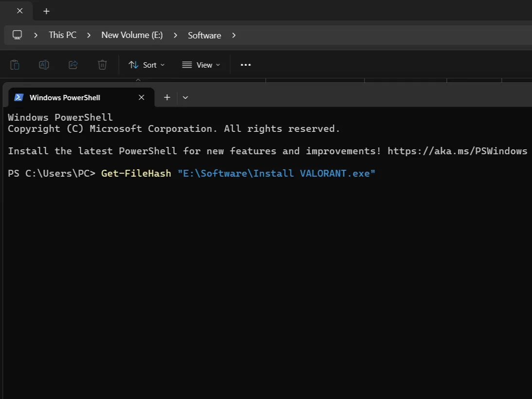The image size is (532, 399).
Task: Click the Delete trash icon
Action: [102, 64]
